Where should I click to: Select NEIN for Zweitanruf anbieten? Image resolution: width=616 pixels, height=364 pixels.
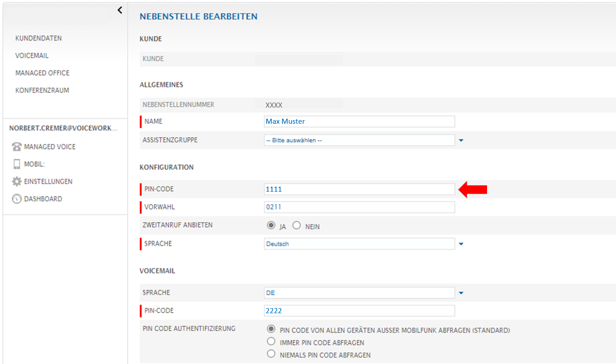(297, 226)
